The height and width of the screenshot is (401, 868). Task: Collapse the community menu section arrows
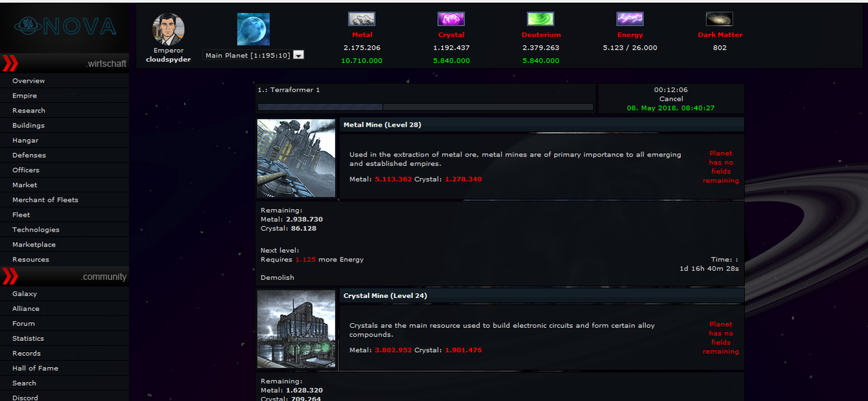[x=10, y=276]
